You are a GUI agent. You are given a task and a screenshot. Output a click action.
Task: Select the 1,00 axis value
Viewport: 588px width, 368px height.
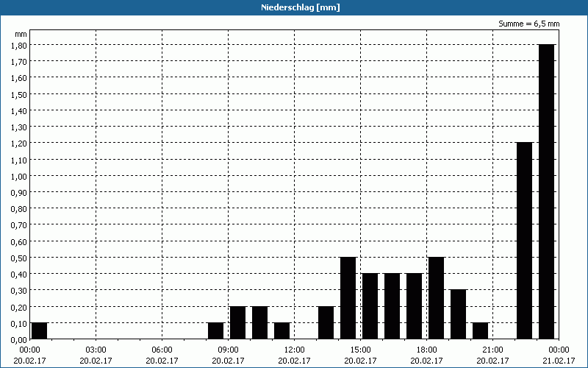(x=19, y=176)
